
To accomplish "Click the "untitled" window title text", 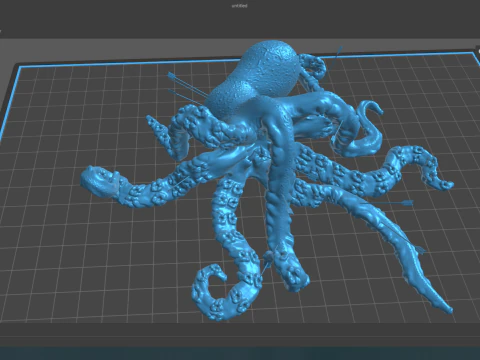I will click(239, 6).
